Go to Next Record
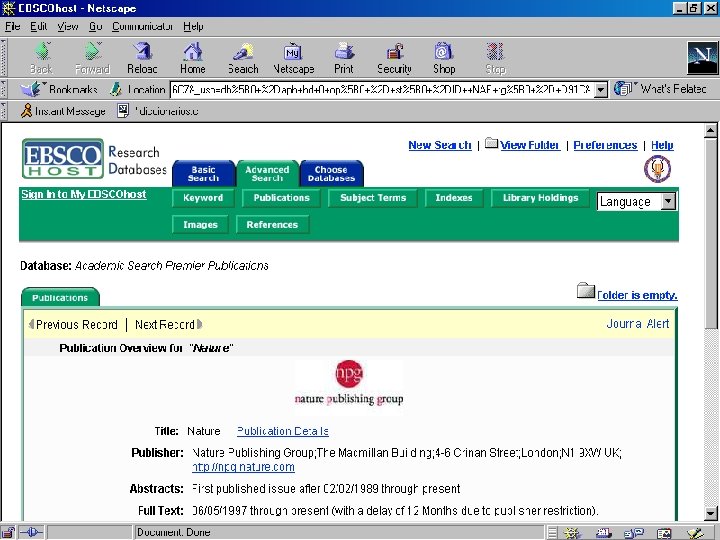The height and width of the screenshot is (540, 720). 168,325
